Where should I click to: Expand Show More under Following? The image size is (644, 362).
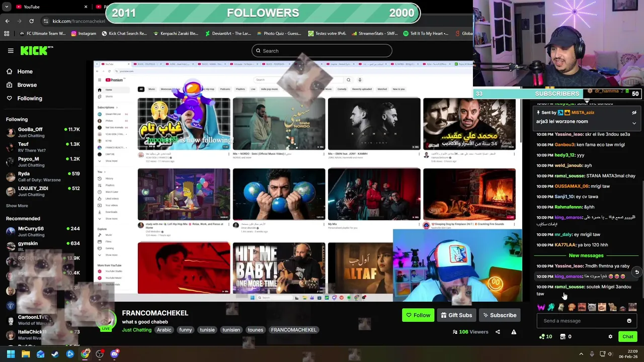pyautogui.click(x=17, y=206)
